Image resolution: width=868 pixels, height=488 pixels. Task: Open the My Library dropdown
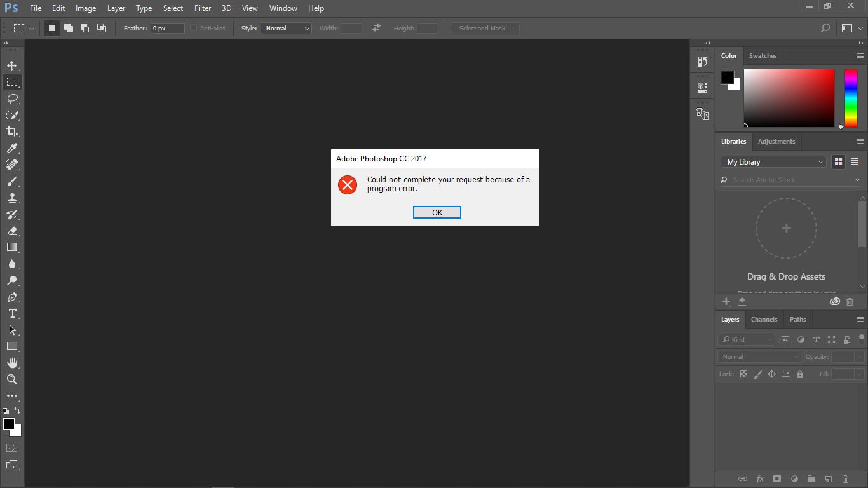pos(773,162)
